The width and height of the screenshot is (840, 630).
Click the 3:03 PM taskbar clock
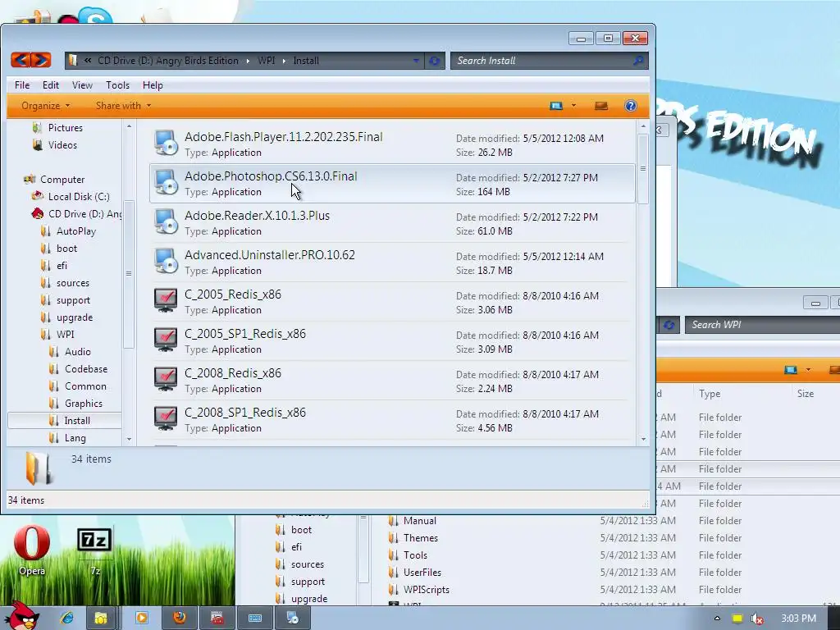click(x=798, y=619)
